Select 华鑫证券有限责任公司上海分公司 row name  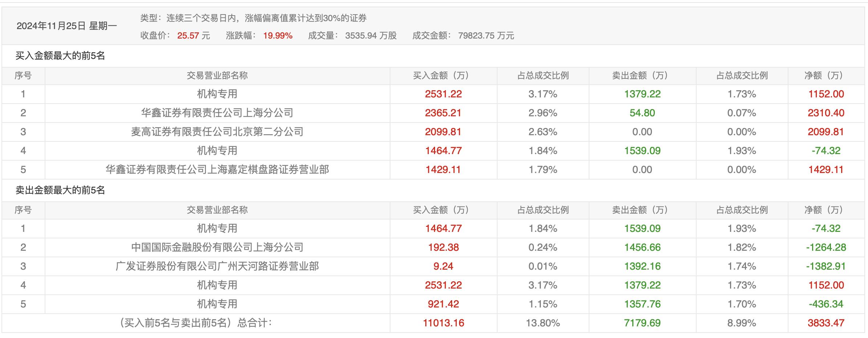click(x=217, y=113)
